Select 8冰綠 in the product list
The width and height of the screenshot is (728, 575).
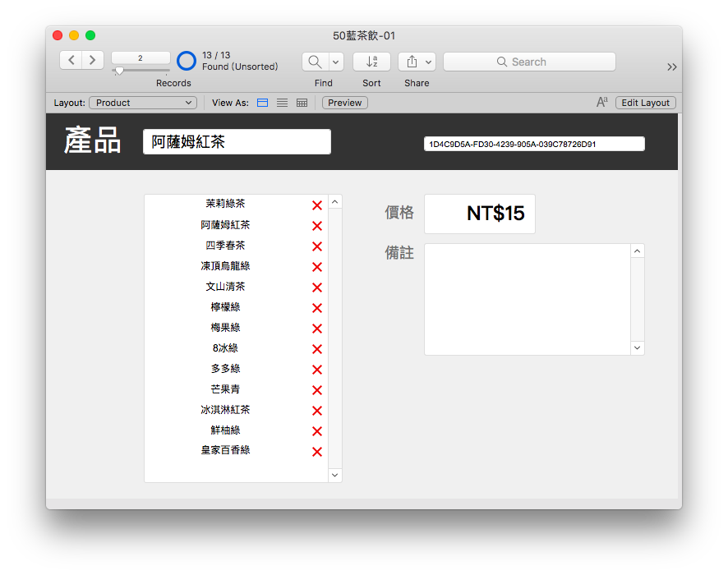click(225, 348)
